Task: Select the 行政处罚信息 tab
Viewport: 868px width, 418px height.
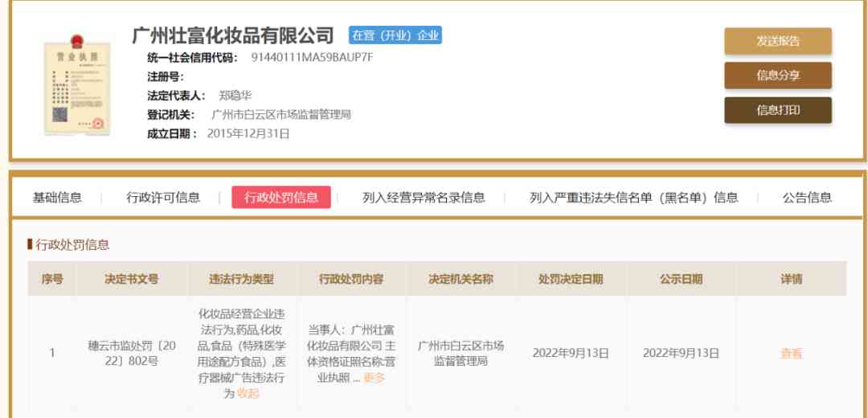Action: 281,198
